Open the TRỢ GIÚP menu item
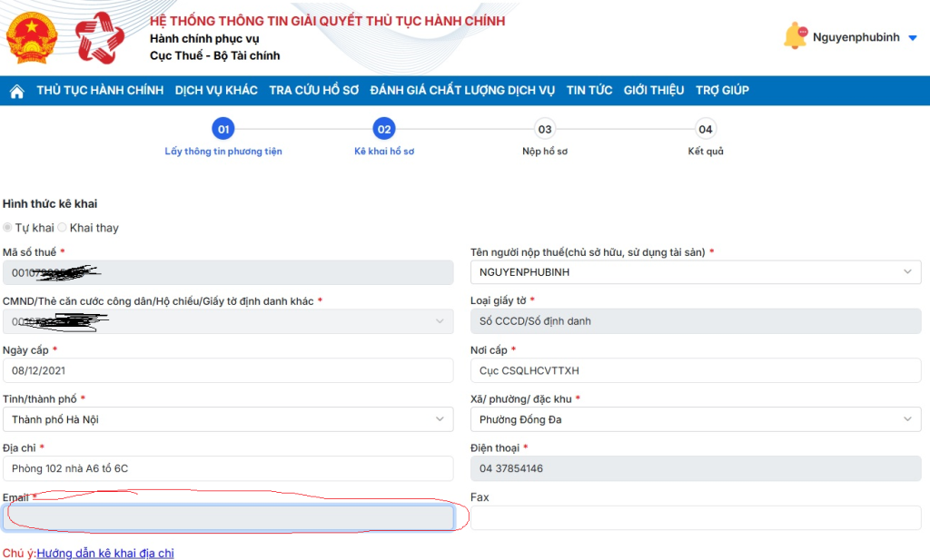Image resolution: width=930 pixels, height=560 pixels. coord(722,91)
